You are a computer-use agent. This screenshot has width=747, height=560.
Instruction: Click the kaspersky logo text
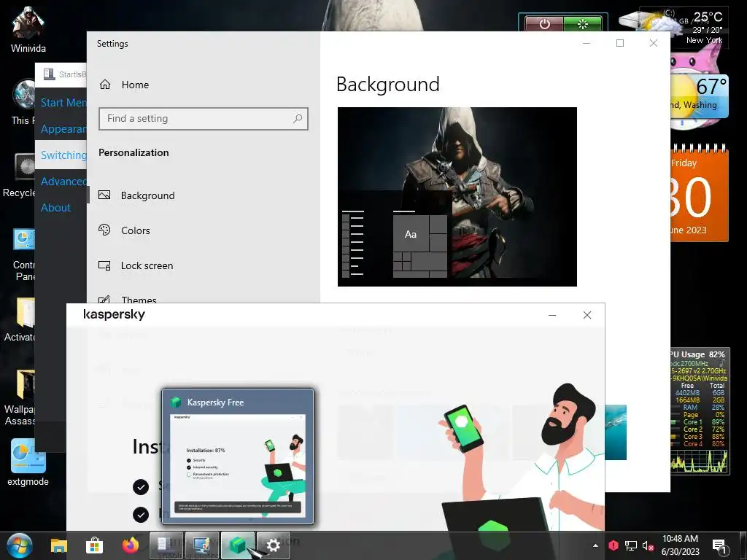114,314
